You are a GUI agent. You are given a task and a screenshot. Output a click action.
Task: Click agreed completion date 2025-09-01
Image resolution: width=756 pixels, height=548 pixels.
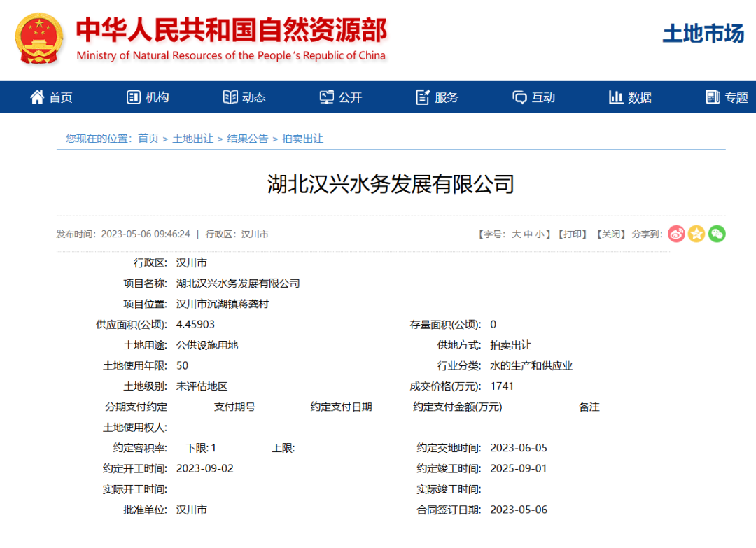point(519,468)
